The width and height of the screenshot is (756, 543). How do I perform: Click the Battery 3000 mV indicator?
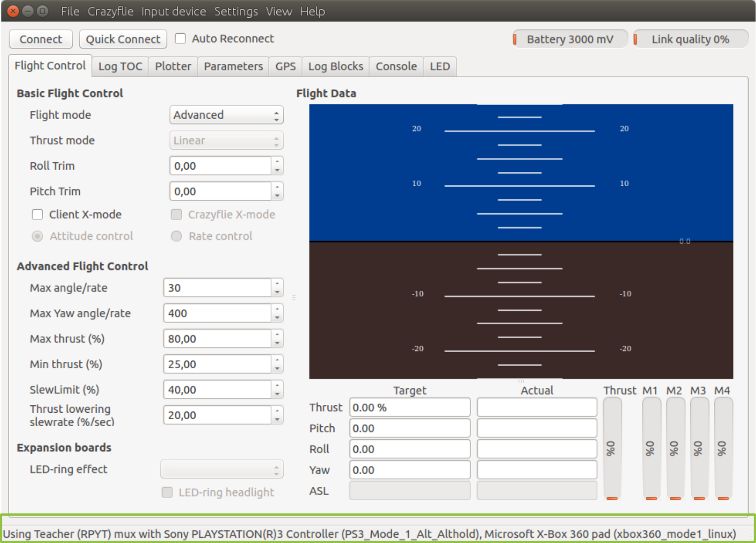569,39
